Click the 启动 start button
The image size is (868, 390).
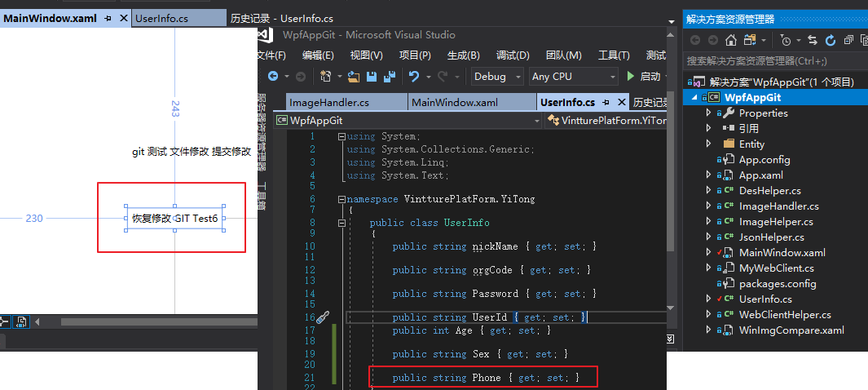pos(645,77)
